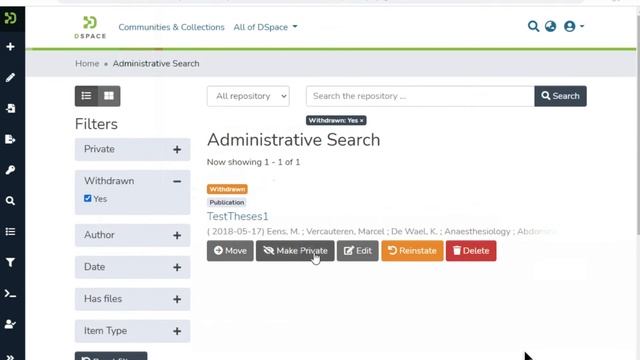Open the New (plus) sidebar menu
This screenshot has height=360, width=640.
[10, 47]
